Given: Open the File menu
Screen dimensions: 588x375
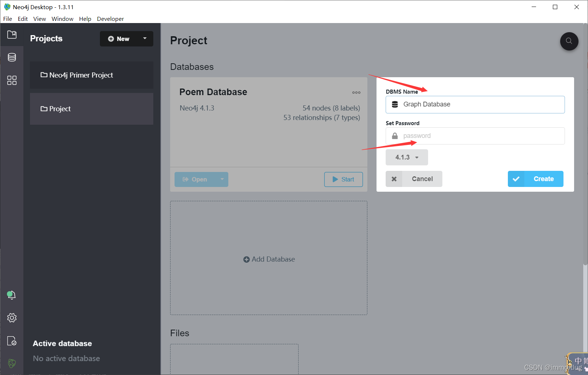Looking at the screenshot, I should click(x=8, y=19).
